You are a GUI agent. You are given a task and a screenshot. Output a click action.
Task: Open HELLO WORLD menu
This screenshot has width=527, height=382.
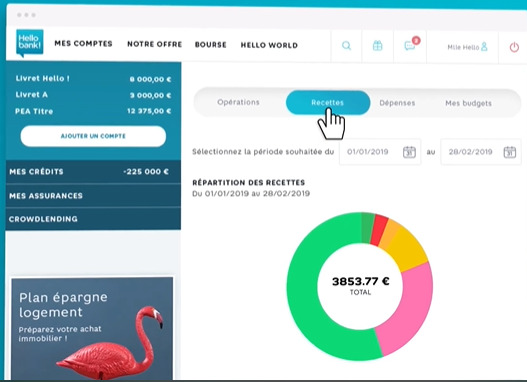[269, 45]
